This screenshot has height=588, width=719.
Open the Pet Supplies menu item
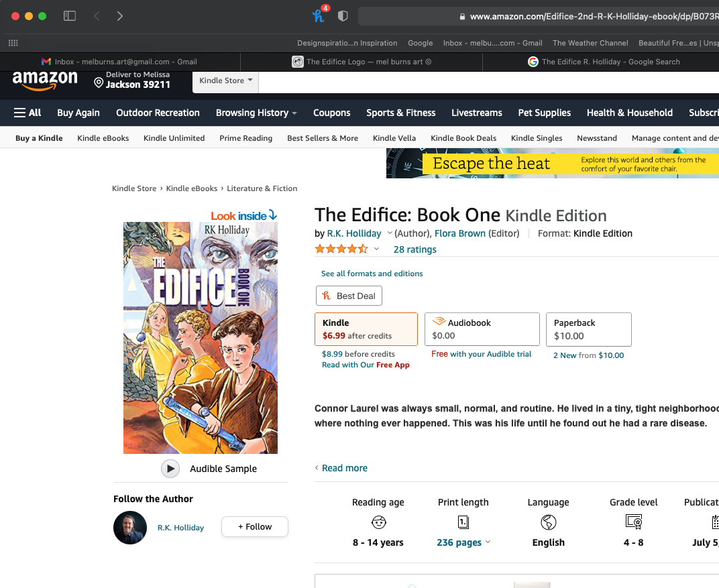click(x=545, y=113)
